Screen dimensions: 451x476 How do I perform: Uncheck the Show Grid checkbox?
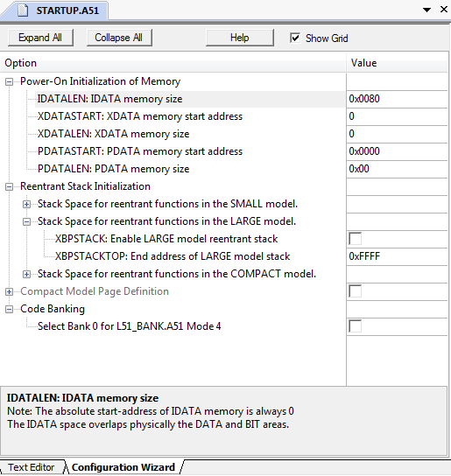click(x=295, y=38)
